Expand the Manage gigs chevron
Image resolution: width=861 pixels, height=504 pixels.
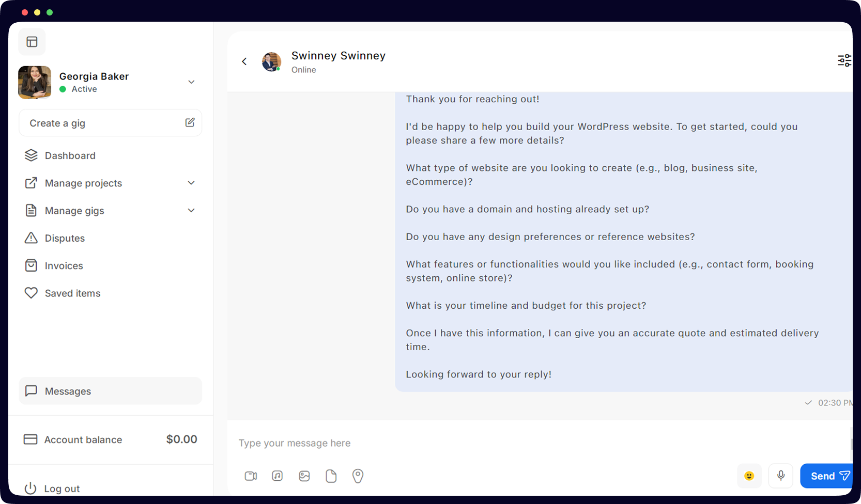click(x=191, y=210)
